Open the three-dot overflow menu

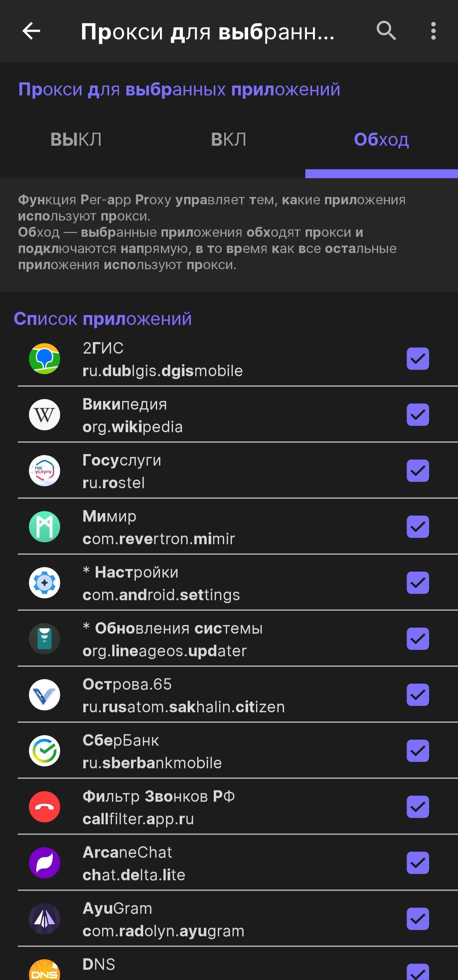(x=433, y=31)
